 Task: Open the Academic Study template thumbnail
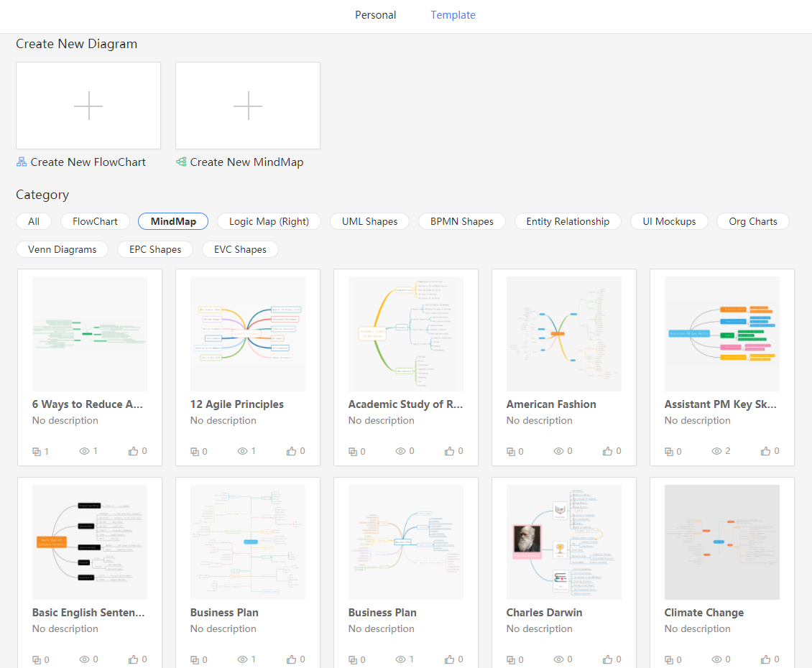point(406,333)
